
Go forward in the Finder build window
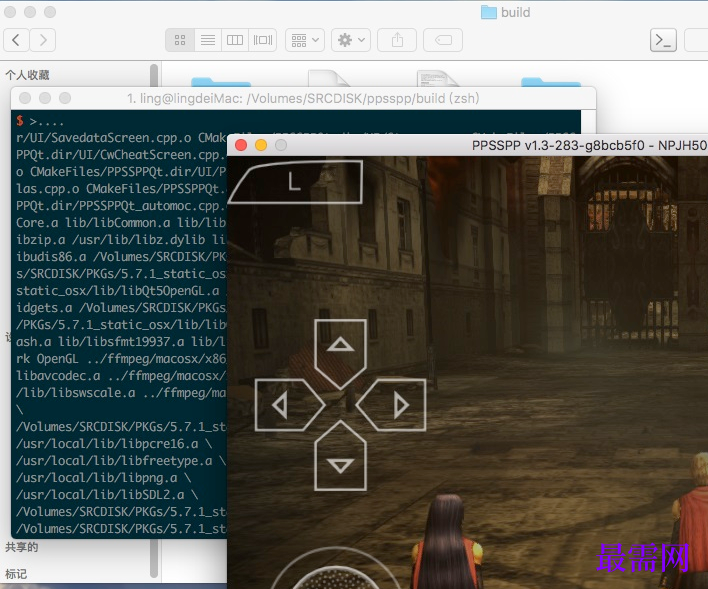coord(43,40)
